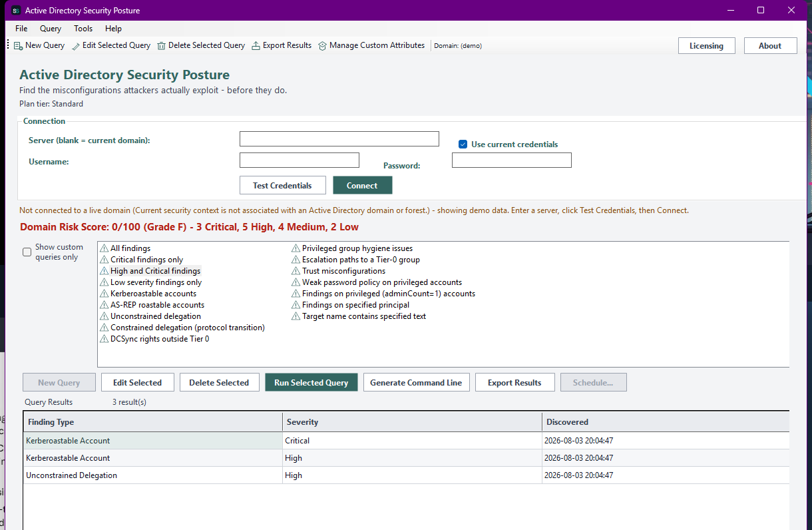Click the Delete Selected button
The width and height of the screenshot is (812, 530).
pyautogui.click(x=219, y=382)
